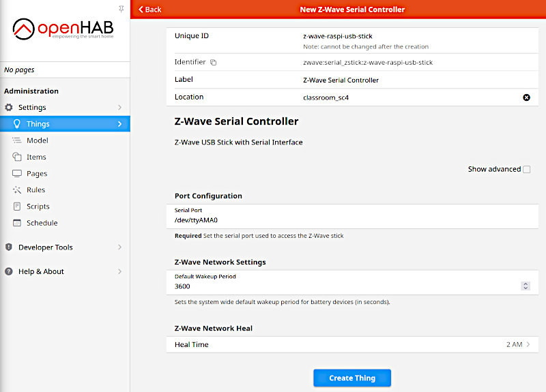Click the Help & About question icon

click(9, 271)
